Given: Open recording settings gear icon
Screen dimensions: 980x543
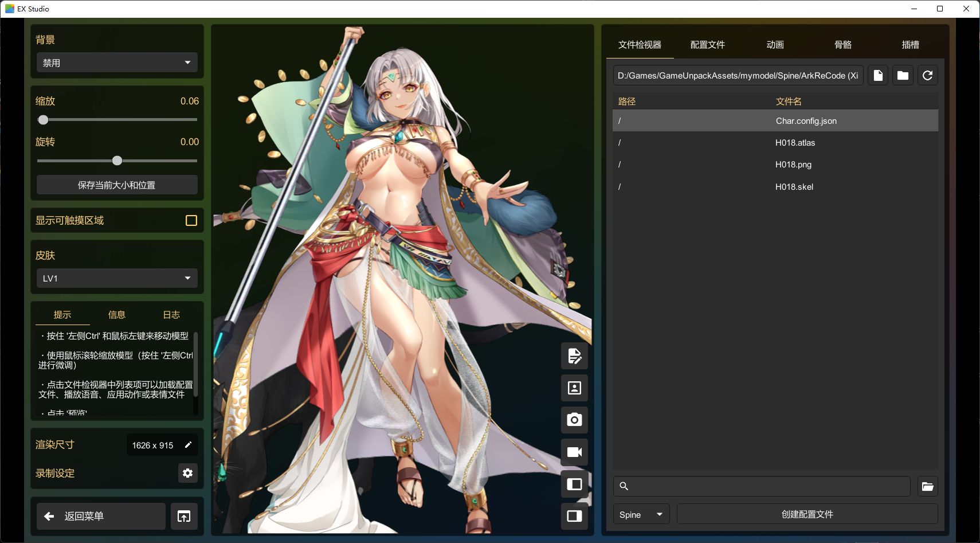Looking at the screenshot, I should pyautogui.click(x=187, y=473).
